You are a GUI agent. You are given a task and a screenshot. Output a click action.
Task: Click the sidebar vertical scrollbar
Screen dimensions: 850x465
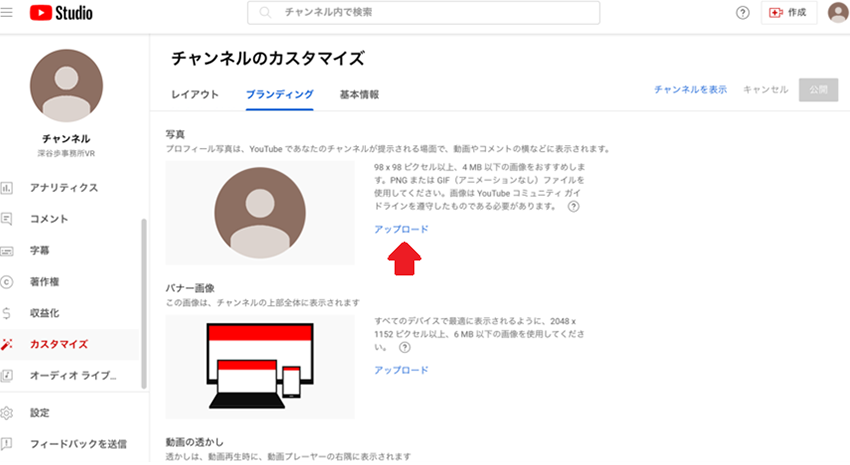coord(145,300)
